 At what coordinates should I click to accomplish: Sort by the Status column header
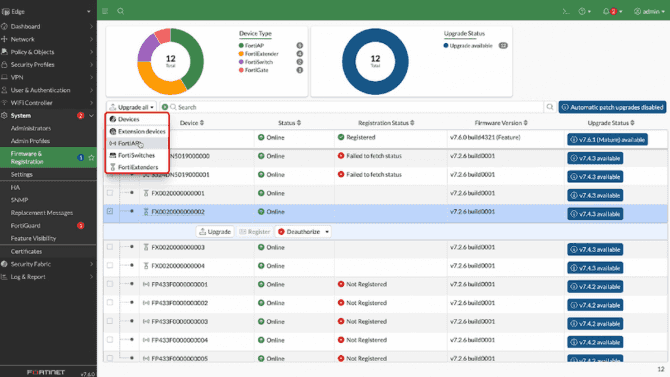tap(290, 123)
